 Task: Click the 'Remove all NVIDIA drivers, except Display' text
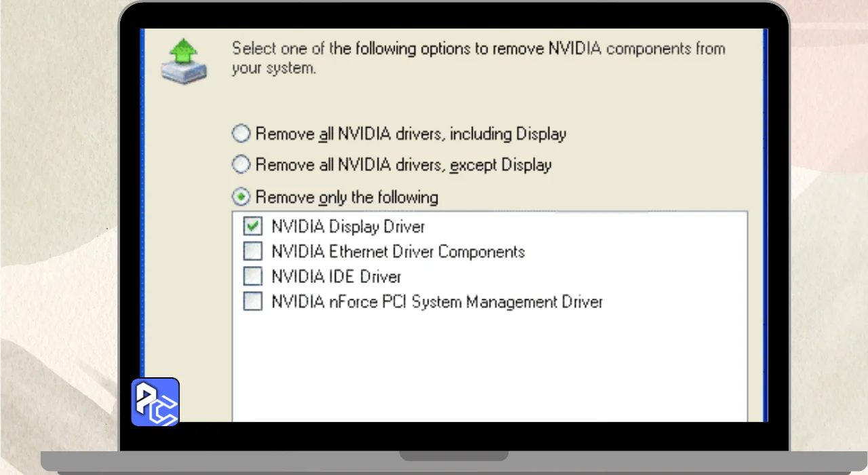(403, 165)
